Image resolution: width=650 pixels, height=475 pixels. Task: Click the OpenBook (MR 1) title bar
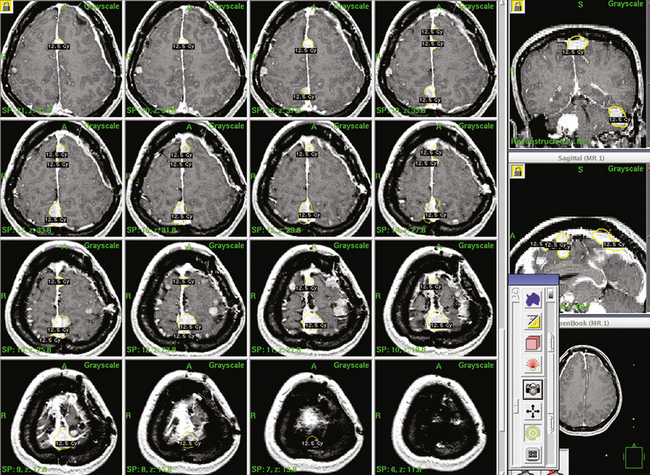tap(600, 325)
